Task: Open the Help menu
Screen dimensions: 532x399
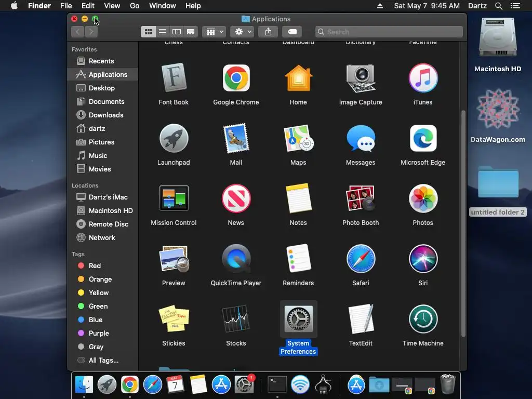Action: point(193,6)
